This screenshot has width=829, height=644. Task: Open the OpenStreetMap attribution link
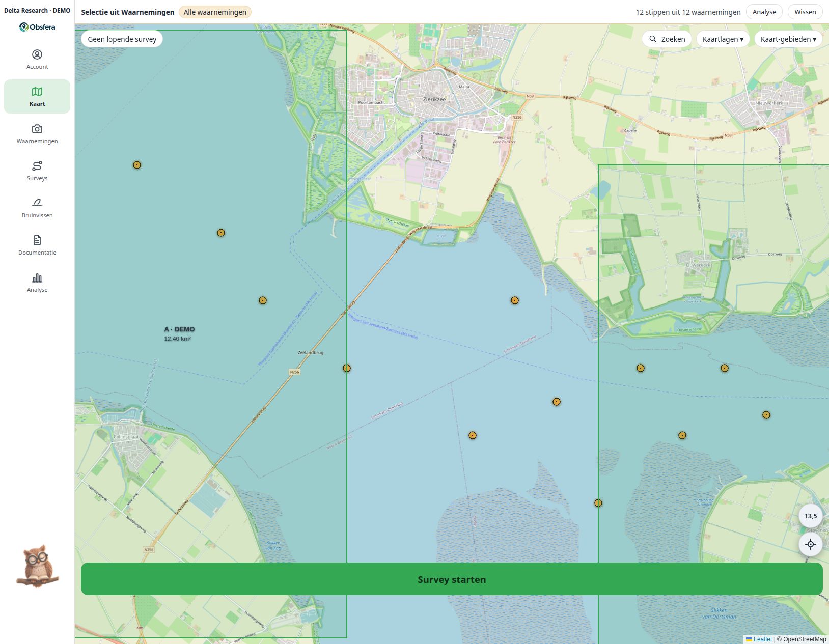pyautogui.click(x=805, y=639)
